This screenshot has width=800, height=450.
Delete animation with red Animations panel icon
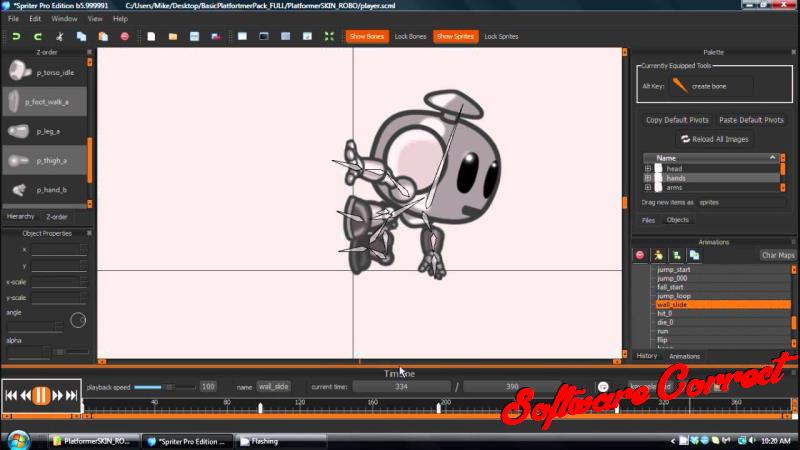[640, 255]
